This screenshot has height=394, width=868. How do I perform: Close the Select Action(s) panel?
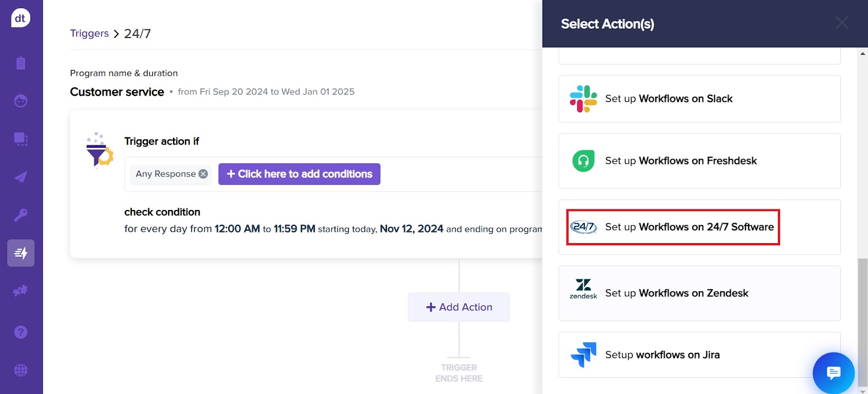click(x=842, y=23)
